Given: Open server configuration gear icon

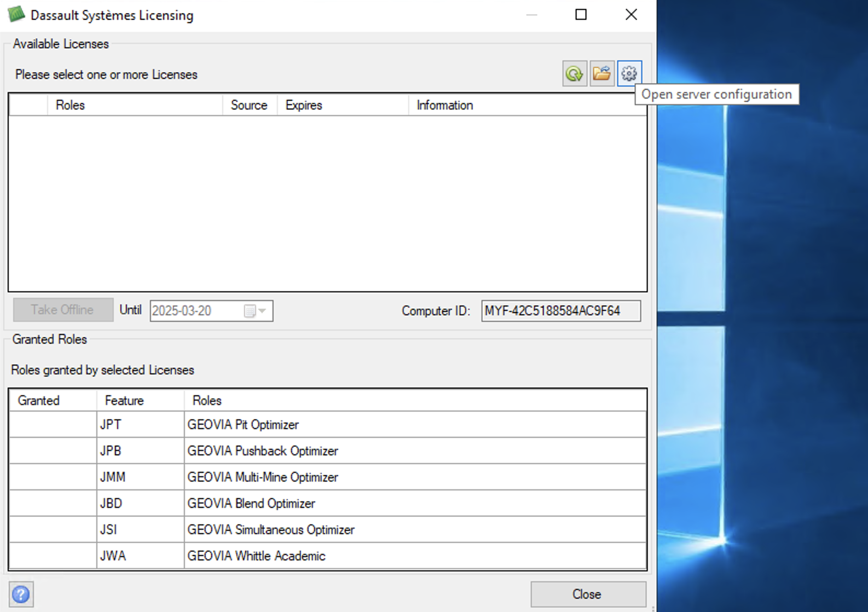Looking at the screenshot, I should (x=629, y=73).
